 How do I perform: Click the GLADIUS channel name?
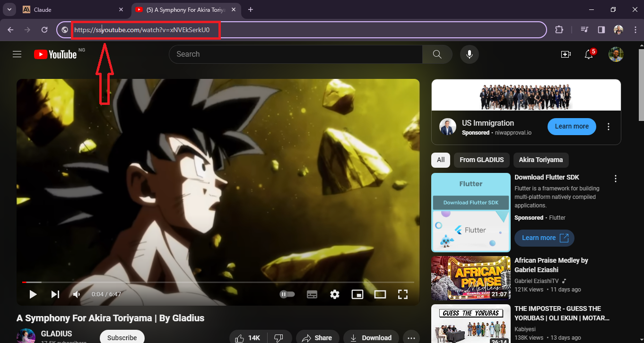click(57, 334)
